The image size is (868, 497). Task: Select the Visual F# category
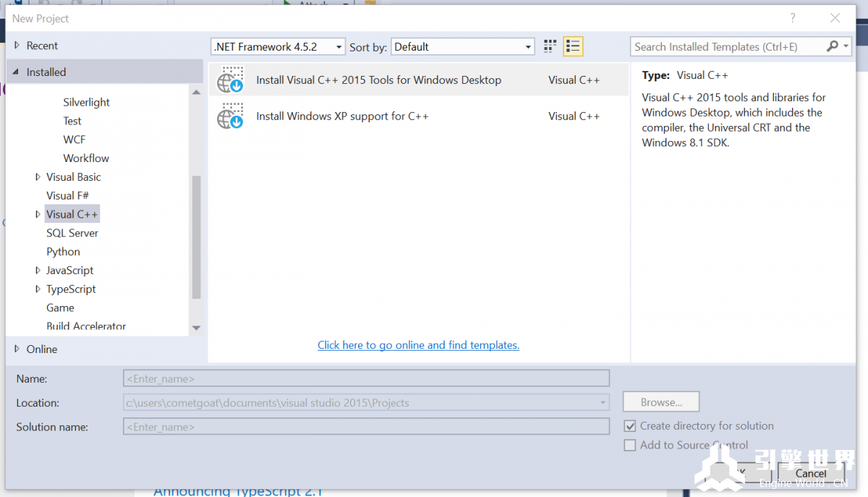tap(67, 195)
